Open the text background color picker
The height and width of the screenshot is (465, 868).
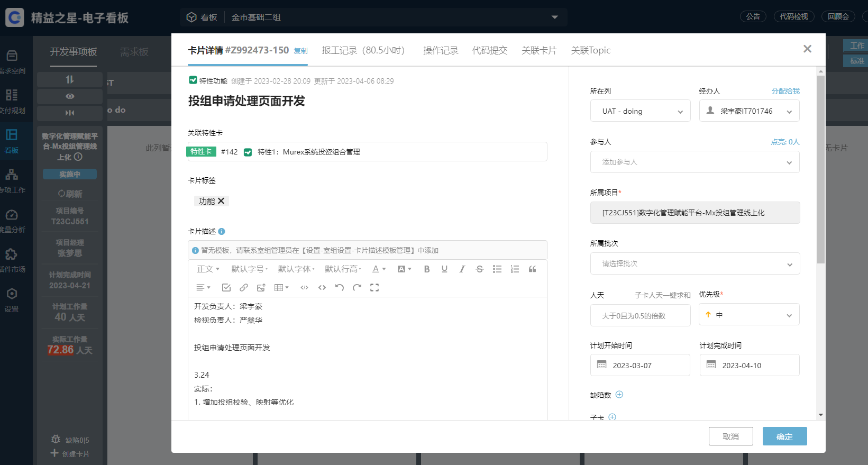click(404, 269)
